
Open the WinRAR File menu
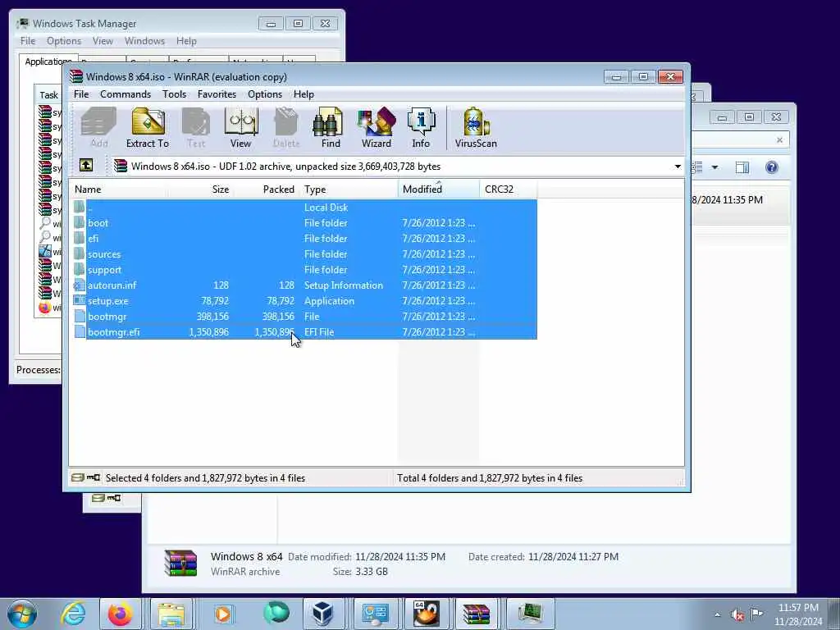tap(81, 94)
